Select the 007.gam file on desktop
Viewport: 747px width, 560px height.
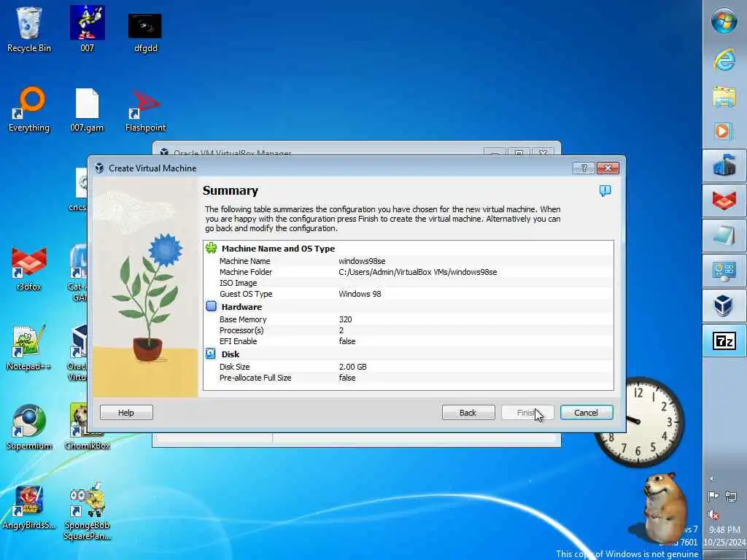coord(88,111)
